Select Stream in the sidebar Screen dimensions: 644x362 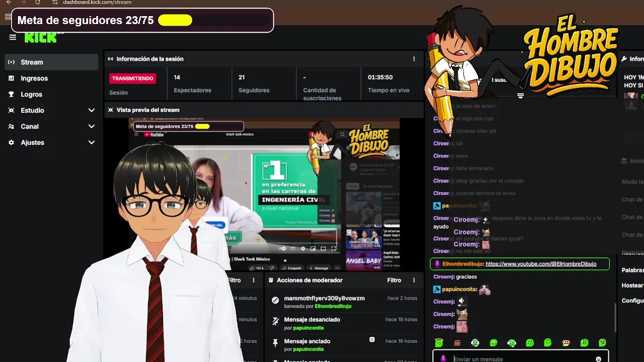pos(51,62)
